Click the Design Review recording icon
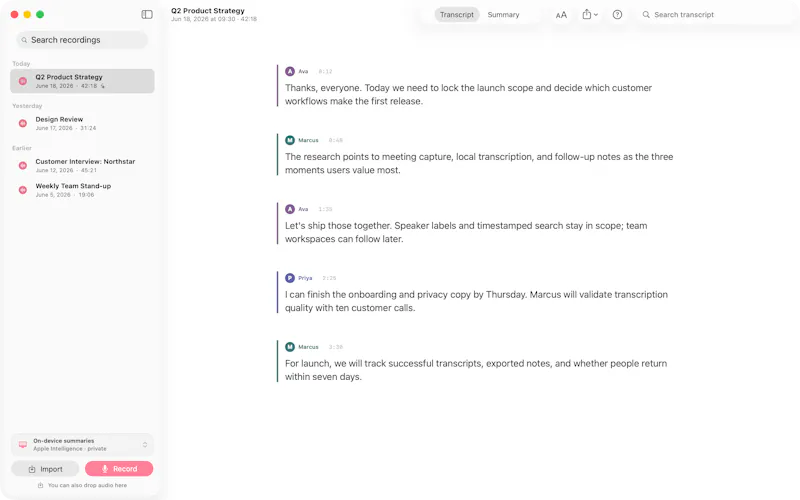The image size is (800, 500). [22, 123]
